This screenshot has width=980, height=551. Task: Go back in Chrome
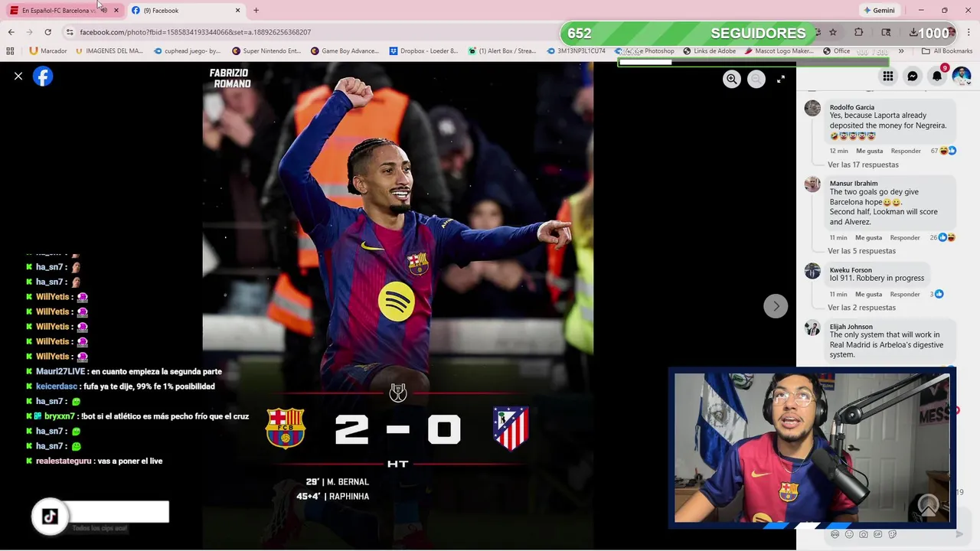coord(11,32)
